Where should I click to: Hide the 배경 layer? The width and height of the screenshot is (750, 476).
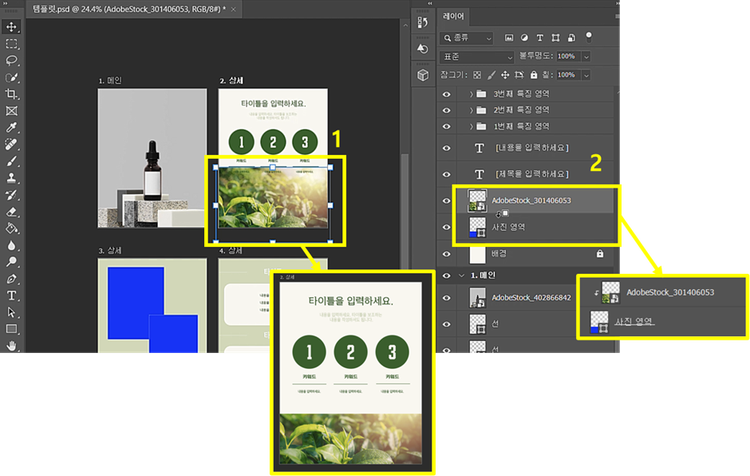[x=446, y=254]
